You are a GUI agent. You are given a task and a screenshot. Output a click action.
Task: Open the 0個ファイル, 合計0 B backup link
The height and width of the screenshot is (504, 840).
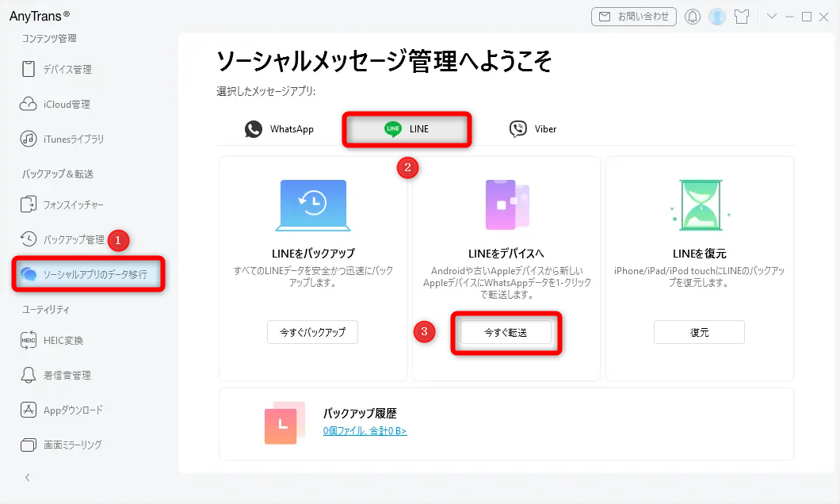pos(365,430)
